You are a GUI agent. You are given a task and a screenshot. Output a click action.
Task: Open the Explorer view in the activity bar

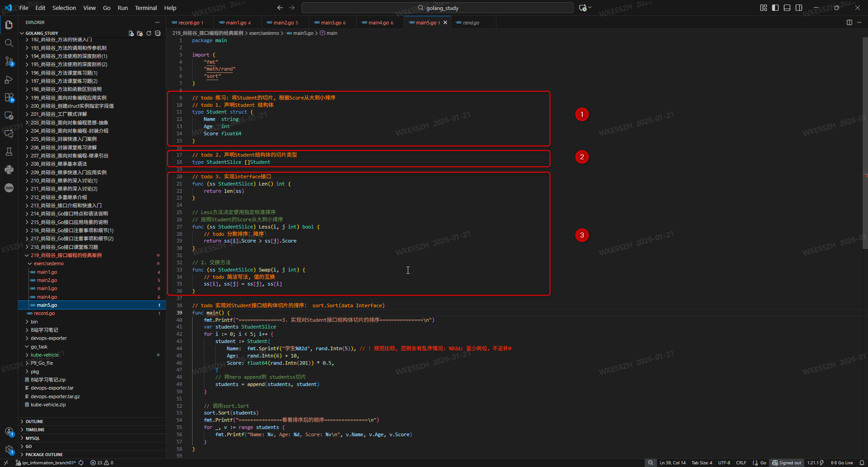coord(9,25)
